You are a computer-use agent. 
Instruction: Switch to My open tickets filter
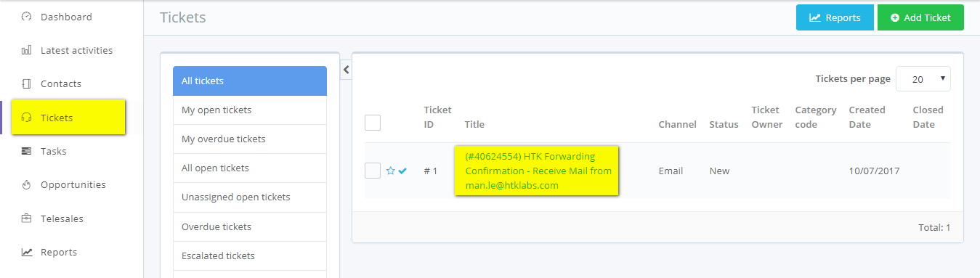click(x=250, y=110)
